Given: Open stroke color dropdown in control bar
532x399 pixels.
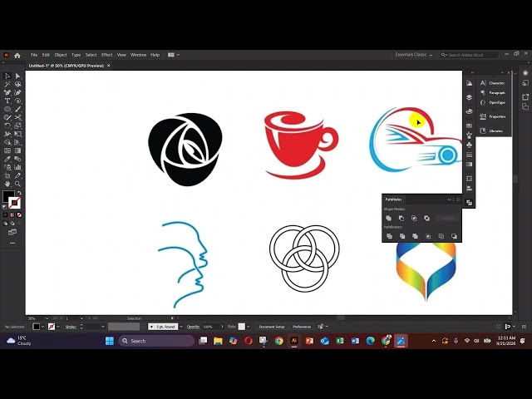Looking at the screenshot, I should click(58, 327).
